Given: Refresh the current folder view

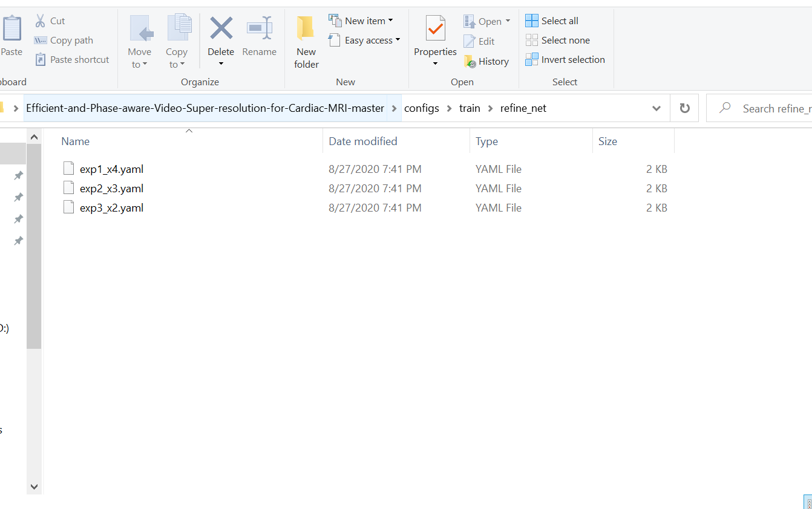Looking at the screenshot, I should click(x=684, y=108).
